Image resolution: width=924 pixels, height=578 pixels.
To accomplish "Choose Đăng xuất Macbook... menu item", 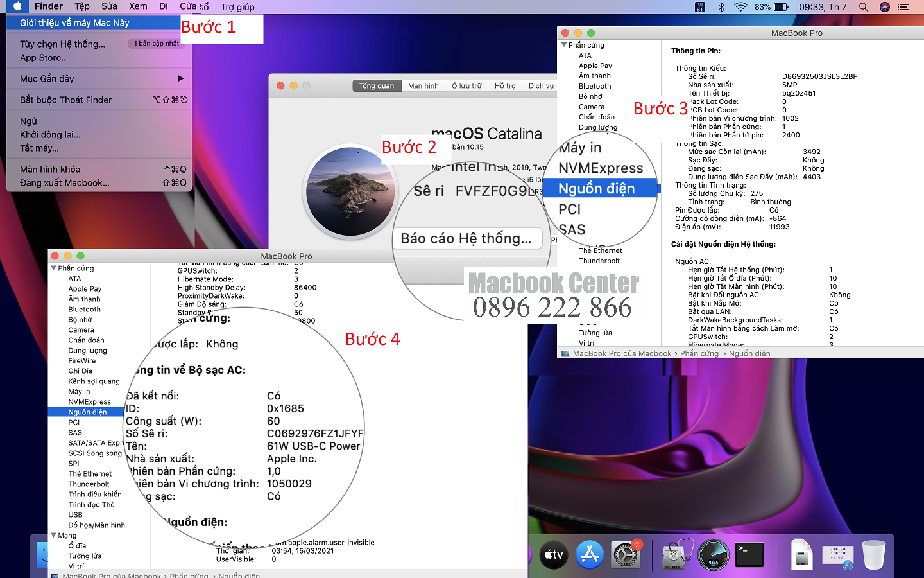I will click(99, 182).
